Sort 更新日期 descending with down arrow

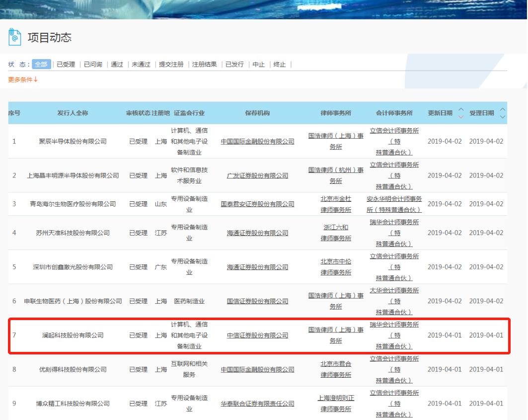(x=460, y=117)
